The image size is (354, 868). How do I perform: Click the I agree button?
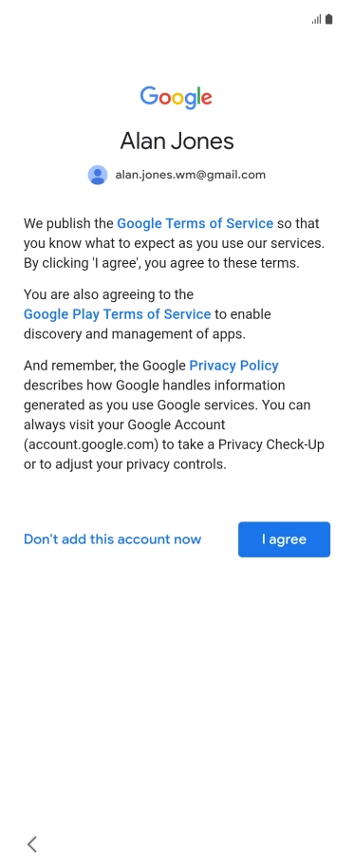[x=285, y=539]
